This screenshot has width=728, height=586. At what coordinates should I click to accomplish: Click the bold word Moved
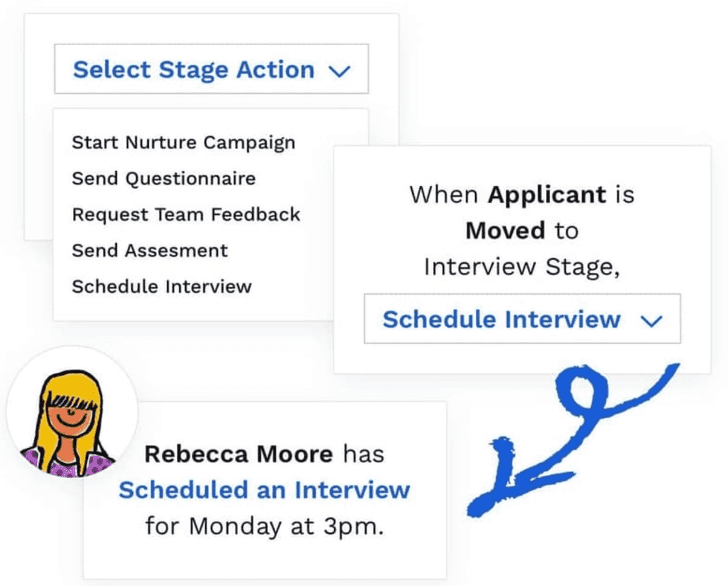point(505,230)
